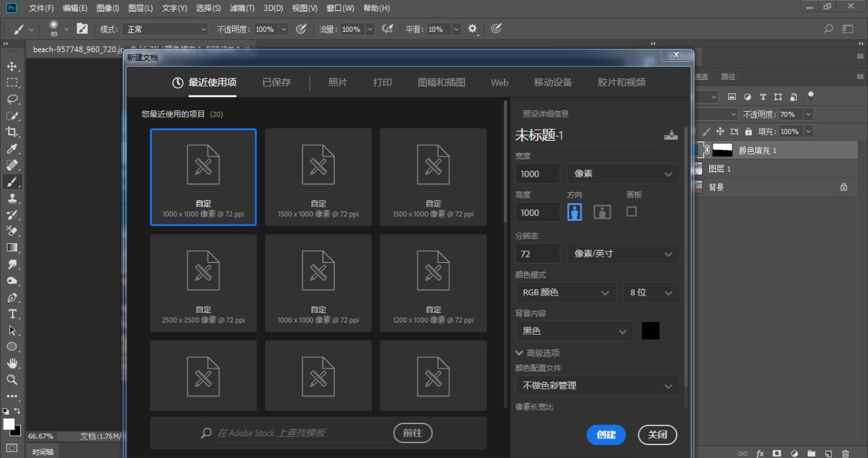
Task: Open layer 填充 100% dropdown arrow
Action: click(x=808, y=131)
